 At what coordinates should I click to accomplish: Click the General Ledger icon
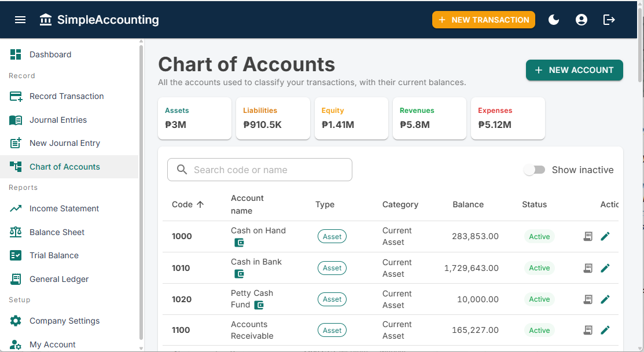[x=16, y=279]
